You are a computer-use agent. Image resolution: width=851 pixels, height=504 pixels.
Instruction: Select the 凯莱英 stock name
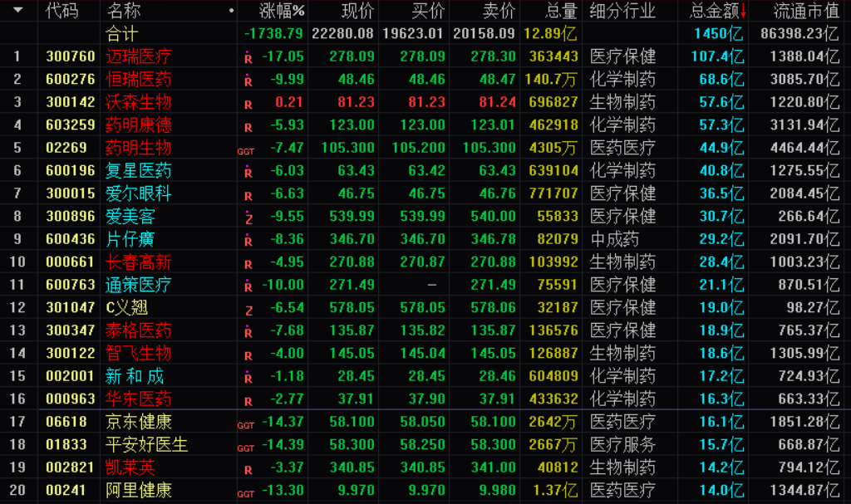pos(130,467)
